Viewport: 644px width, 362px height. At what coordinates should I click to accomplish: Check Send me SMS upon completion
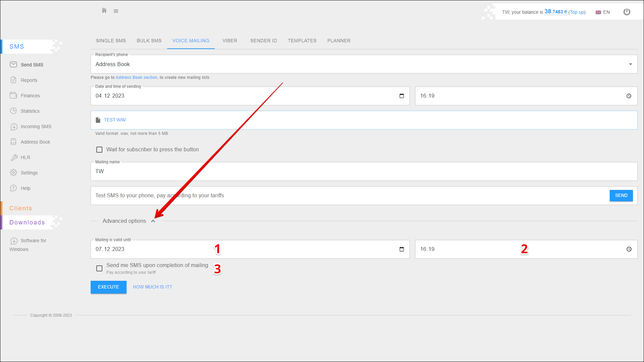(99, 268)
